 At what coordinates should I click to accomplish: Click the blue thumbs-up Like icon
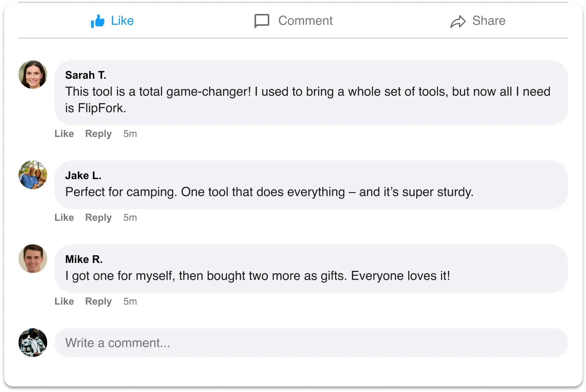tap(97, 21)
